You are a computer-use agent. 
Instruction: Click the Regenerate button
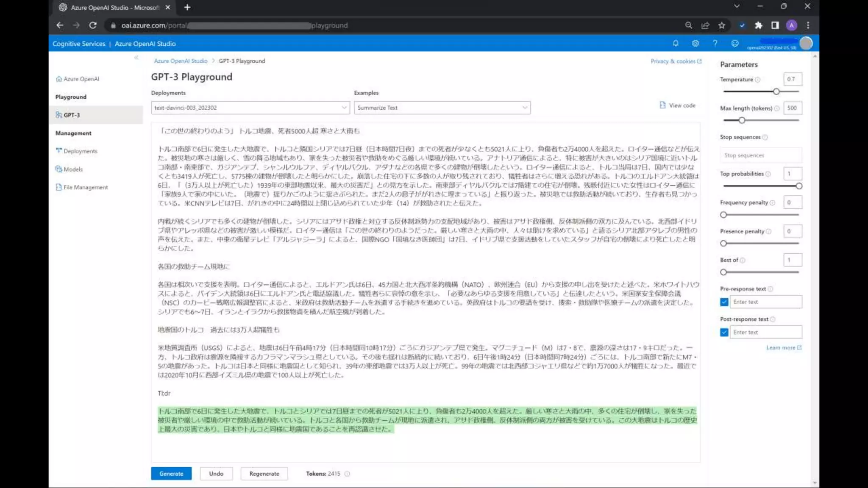[x=264, y=474]
